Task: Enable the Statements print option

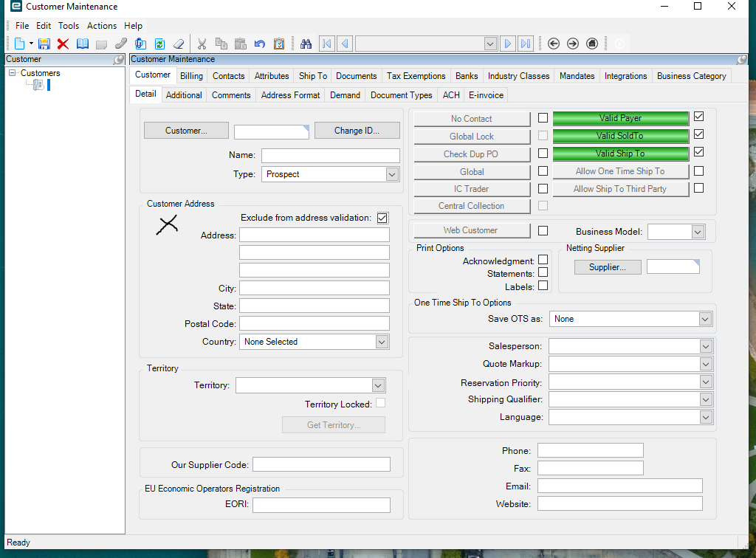Action: tap(543, 272)
